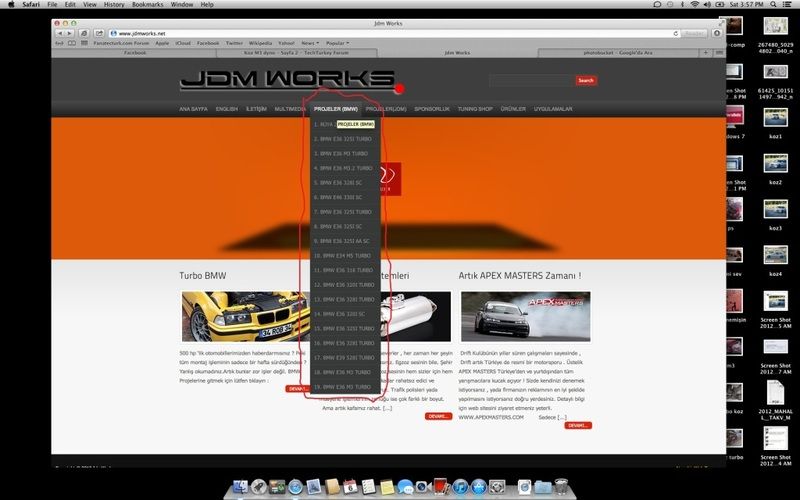Open the Bookmarks menu in menu bar

click(x=147, y=4)
